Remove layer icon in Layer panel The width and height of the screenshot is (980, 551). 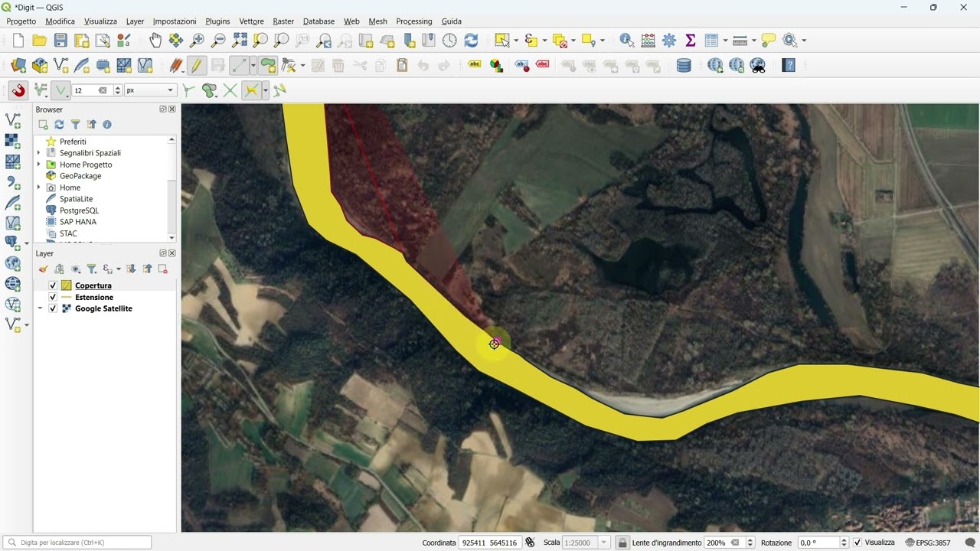[x=162, y=269]
